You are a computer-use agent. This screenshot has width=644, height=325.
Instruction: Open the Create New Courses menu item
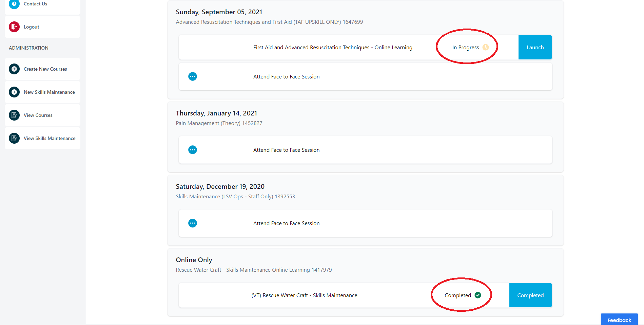tap(42, 69)
